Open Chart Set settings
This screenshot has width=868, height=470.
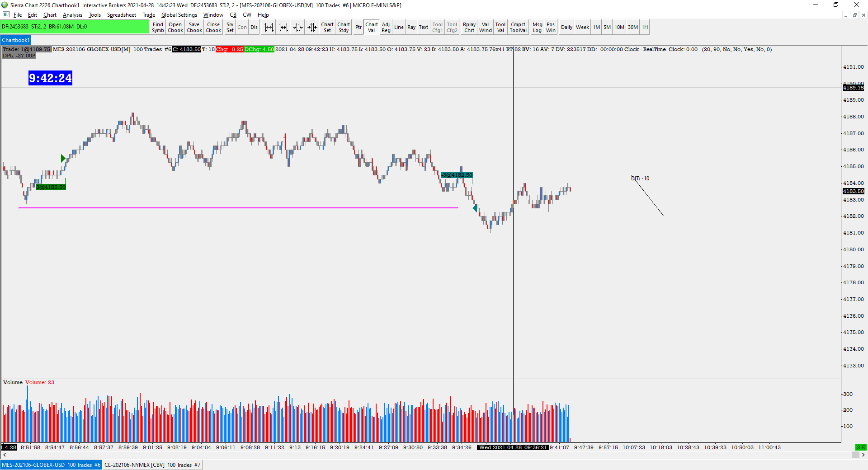tap(327, 27)
